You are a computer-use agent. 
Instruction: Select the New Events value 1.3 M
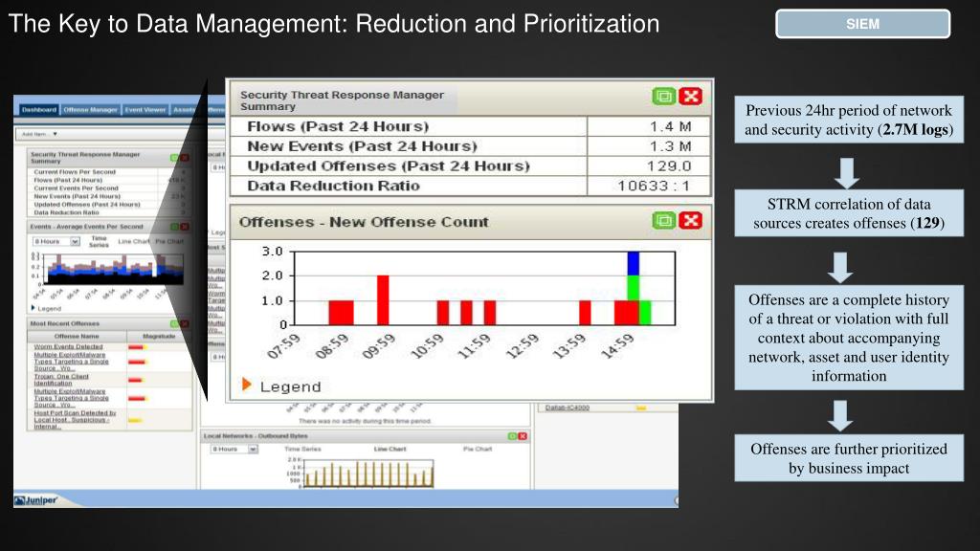coord(670,146)
